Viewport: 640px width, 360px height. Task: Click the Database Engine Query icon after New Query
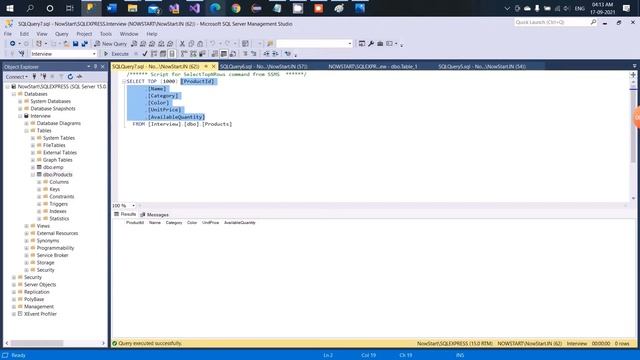(134, 43)
